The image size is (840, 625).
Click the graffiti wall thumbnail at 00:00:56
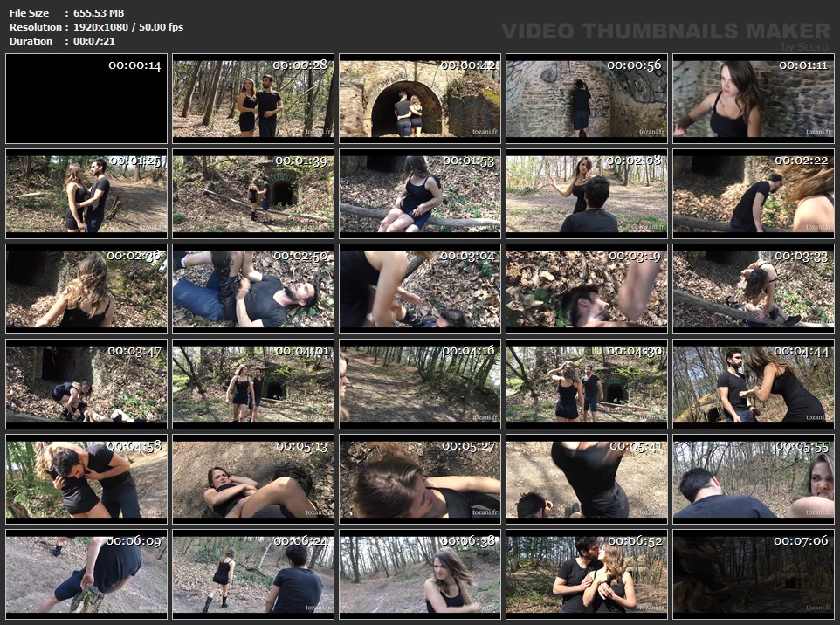pyautogui.click(x=587, y=99)
